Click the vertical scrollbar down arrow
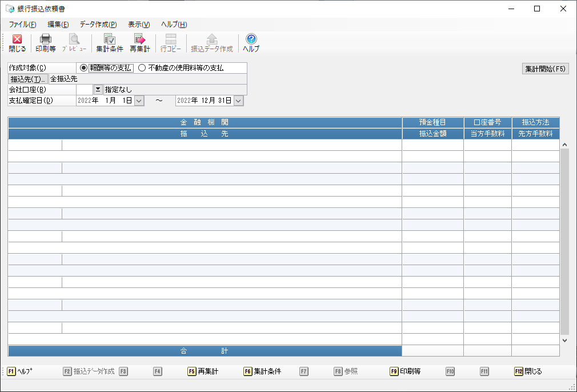This screenshot has width=577, height=392. pos(565,340)
